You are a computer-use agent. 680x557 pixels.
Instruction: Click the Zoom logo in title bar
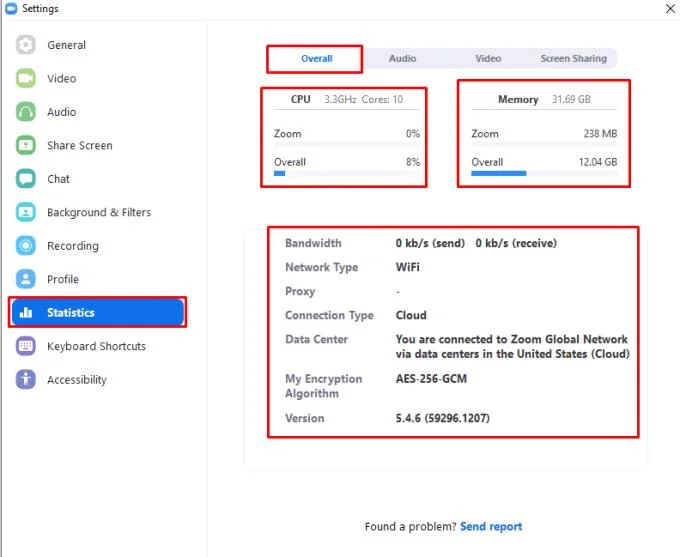click(x=11, y=8)
